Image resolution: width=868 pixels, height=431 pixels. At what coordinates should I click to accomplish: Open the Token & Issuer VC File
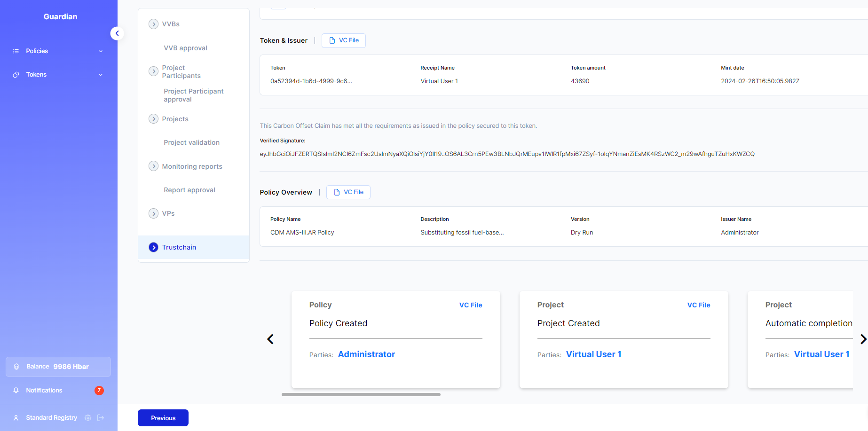pyautogui.click(x=344, y=40)
